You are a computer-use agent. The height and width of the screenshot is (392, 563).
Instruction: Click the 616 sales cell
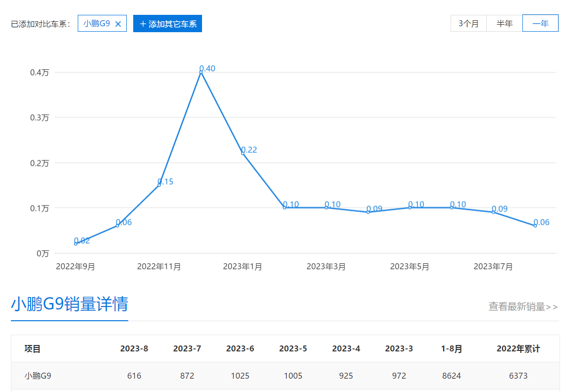click(x=134, y=376)
